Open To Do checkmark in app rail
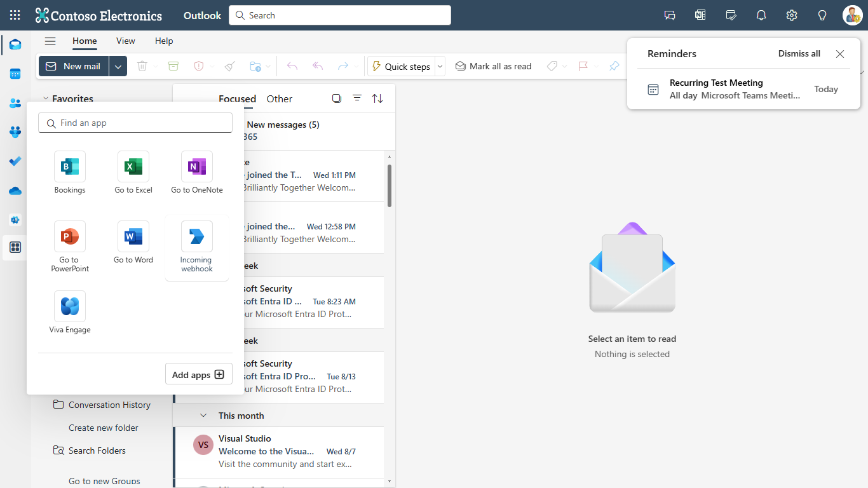Image resolution: width=868 pixels, height=488 pixels. click(15, 161)
